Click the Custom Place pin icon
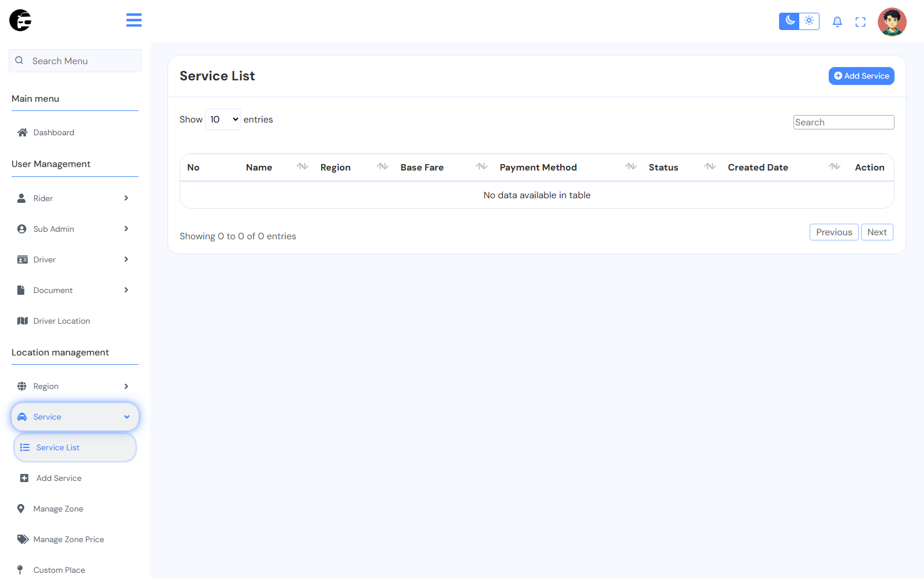 click(x=20, y=570)
